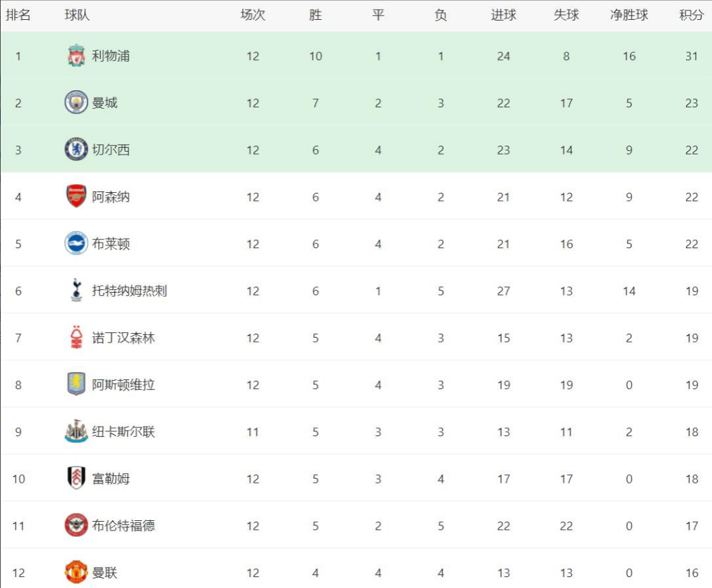Click the Liverpool club crest
This screenshot has height=588, width=712.
(77, 56)
